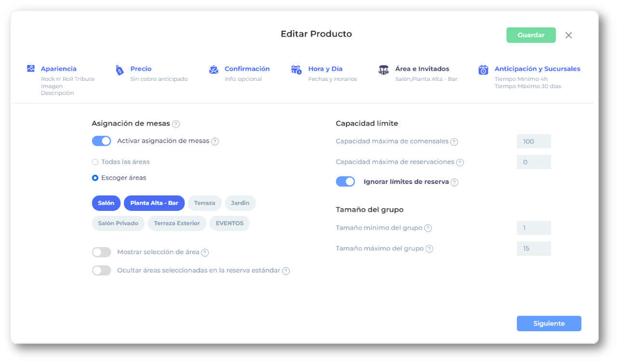Select the Escoger áreas radio option
The image size is (619, 364).
95,178
